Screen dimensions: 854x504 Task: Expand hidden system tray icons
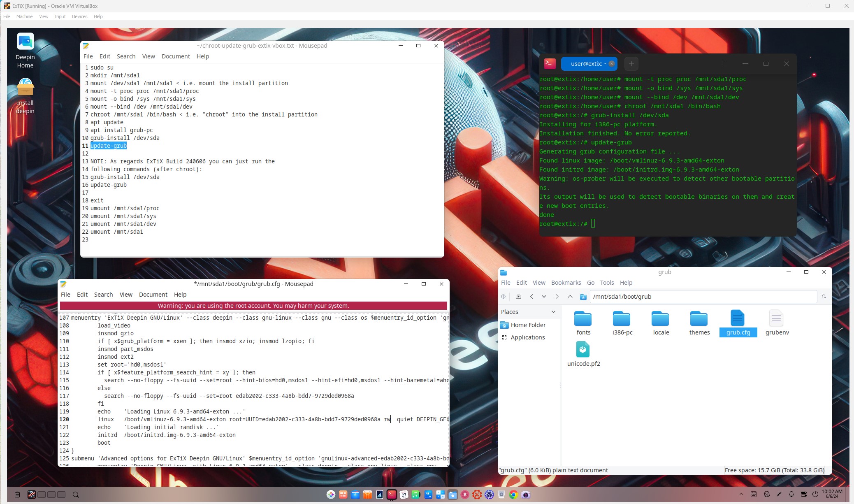pos(741,494)
